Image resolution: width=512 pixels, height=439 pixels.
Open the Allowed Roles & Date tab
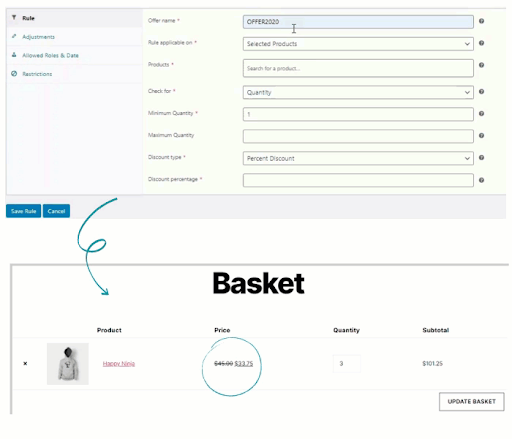click(50, 55)
